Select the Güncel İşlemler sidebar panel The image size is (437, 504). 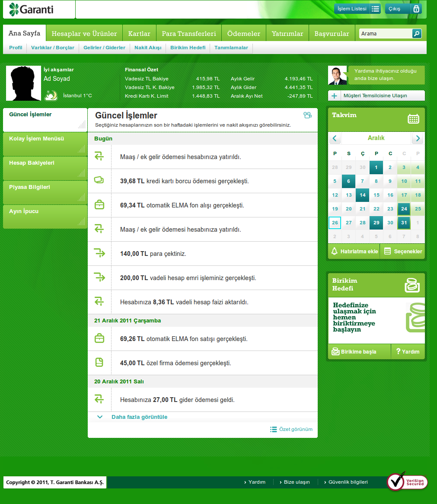coord(45,120)
